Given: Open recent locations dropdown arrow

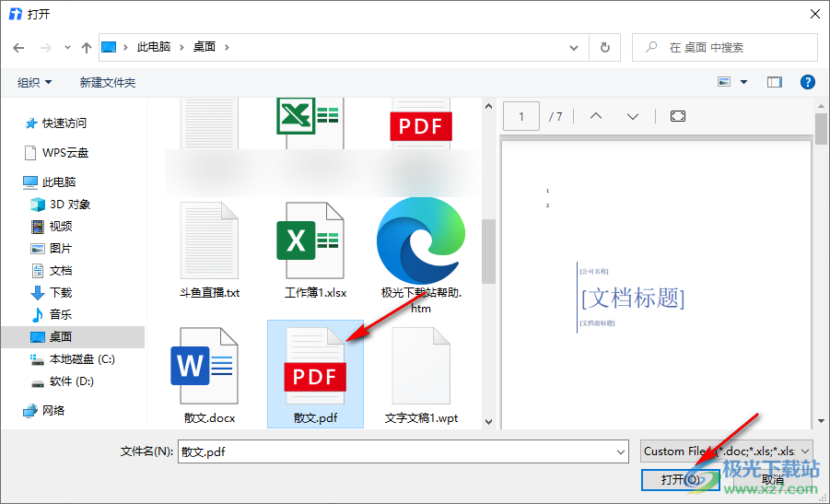Looking at the screenshot, I should [67, 48].
